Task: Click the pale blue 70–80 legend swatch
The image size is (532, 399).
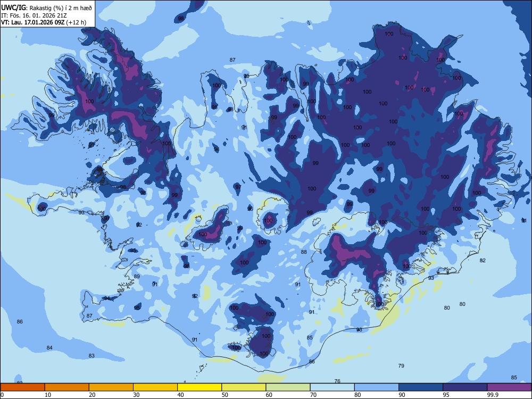Action: [332, 387]
